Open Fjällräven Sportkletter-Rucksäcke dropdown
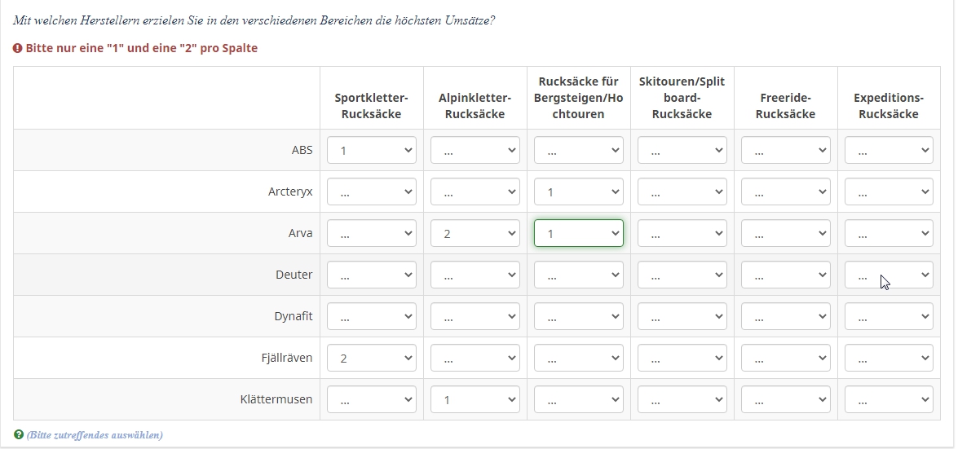Screen dimensions: 980x449 (372, 358)
